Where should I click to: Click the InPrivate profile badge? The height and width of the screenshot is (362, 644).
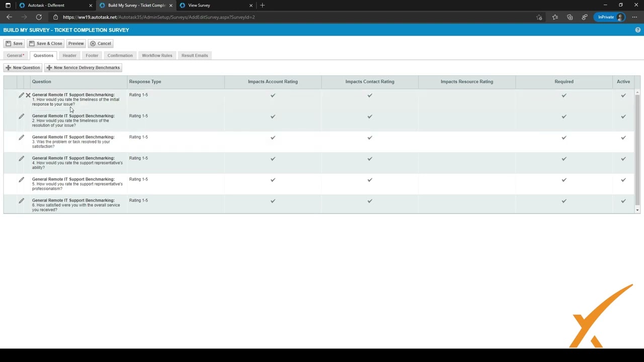[x=610, y=17]
